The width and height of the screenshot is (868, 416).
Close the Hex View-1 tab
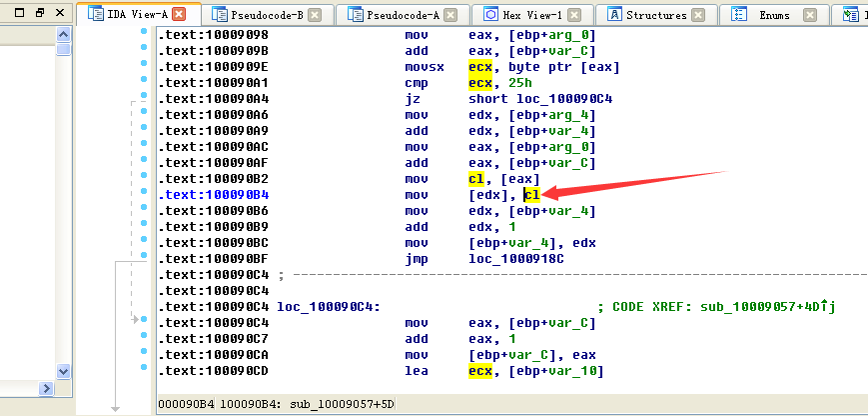[x=583, y=15]
